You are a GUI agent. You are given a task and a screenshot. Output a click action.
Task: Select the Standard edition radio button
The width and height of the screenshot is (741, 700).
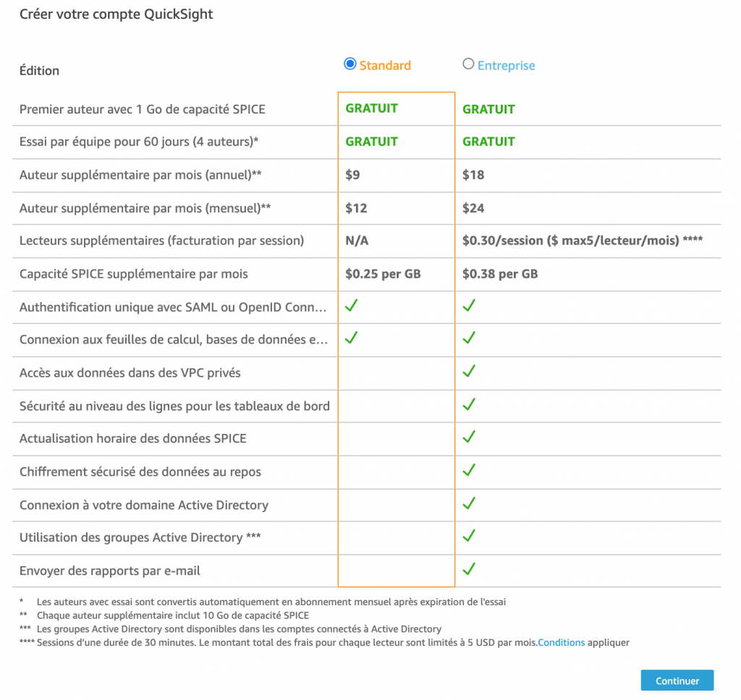pos(350,64)
